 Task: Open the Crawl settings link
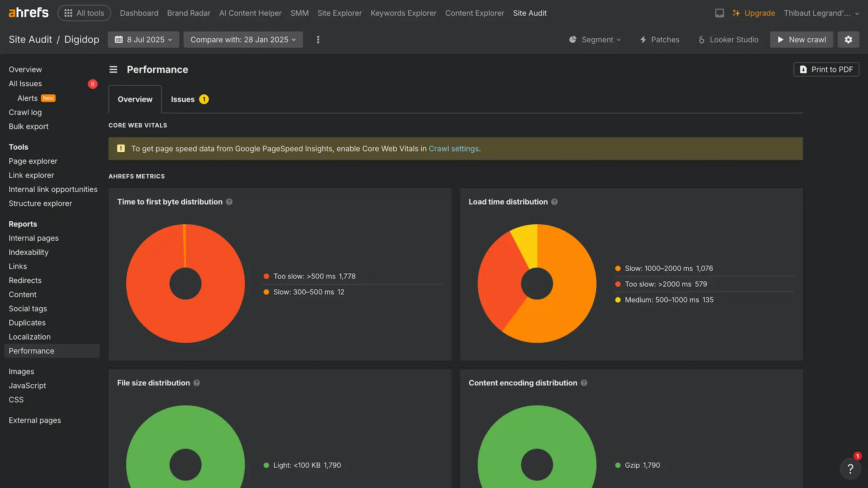pos(454,148)
